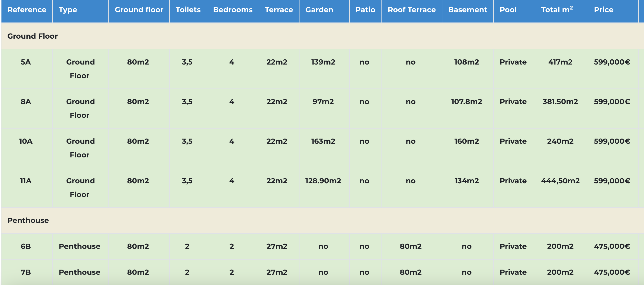644x285 pixels.
Task: Click the 599,000€ price for 5A
Action: (x=612, y=62)
